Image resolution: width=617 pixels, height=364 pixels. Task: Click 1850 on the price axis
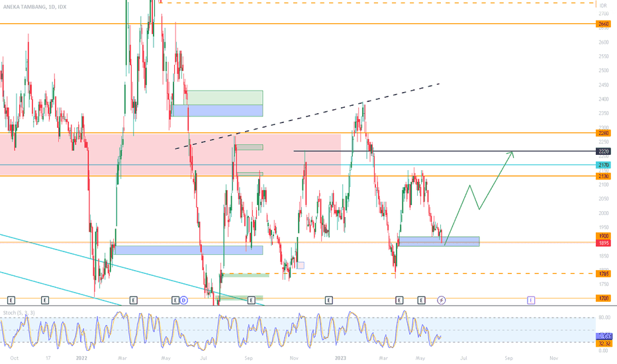[x=604, y=255]
